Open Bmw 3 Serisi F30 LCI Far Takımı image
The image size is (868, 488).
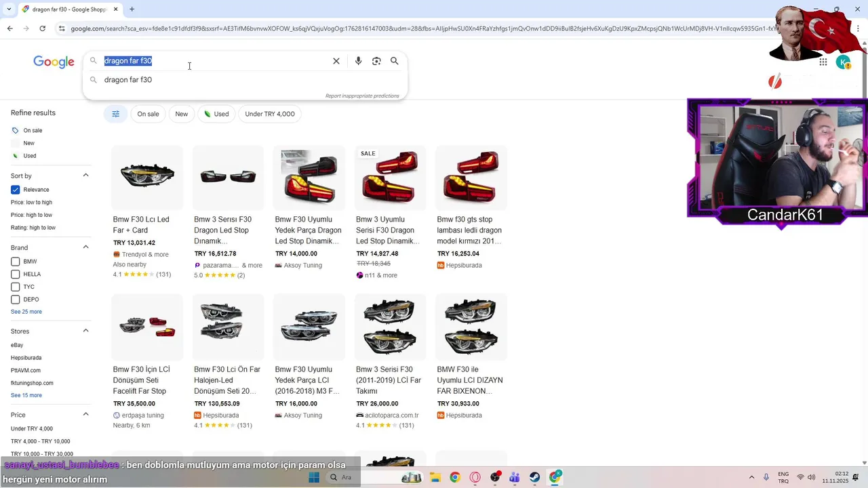click(x=390, y=327)
